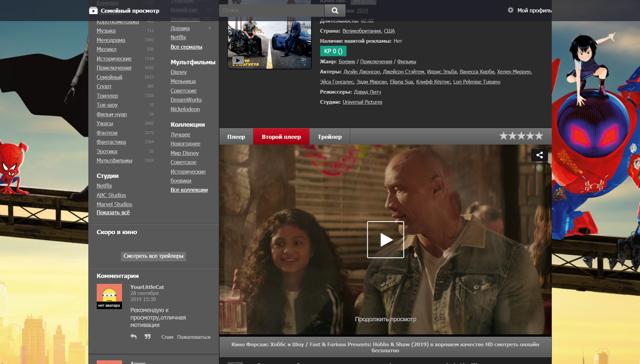Open director Дэвид Литч link
Image resolution: width=640 pixels, height=364 pixels.
367,92
